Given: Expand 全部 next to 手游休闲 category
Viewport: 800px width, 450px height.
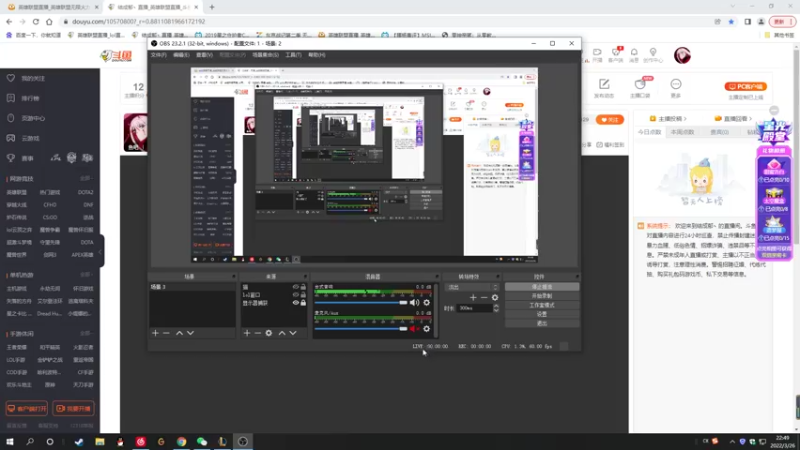Looking at the screenshot, I should [86, 334].
